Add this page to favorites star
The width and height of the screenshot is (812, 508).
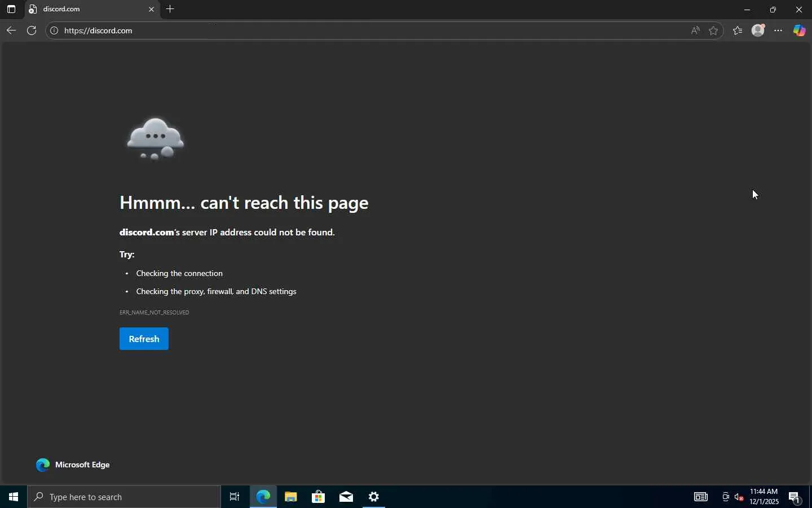coord(714,30)
